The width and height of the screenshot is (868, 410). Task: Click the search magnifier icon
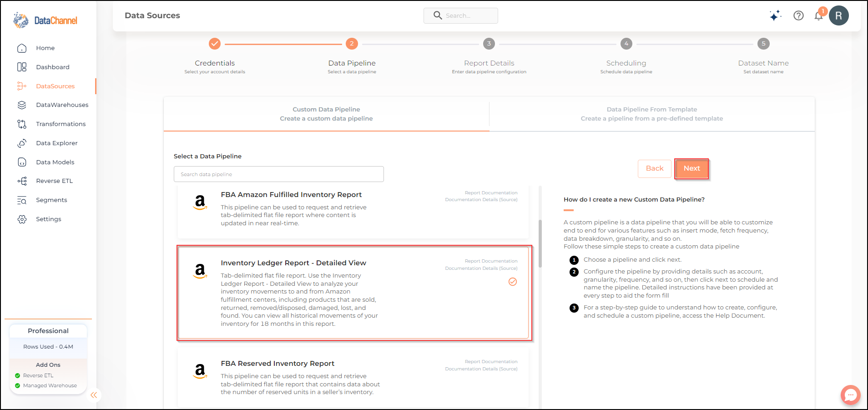tap(438, 15)
